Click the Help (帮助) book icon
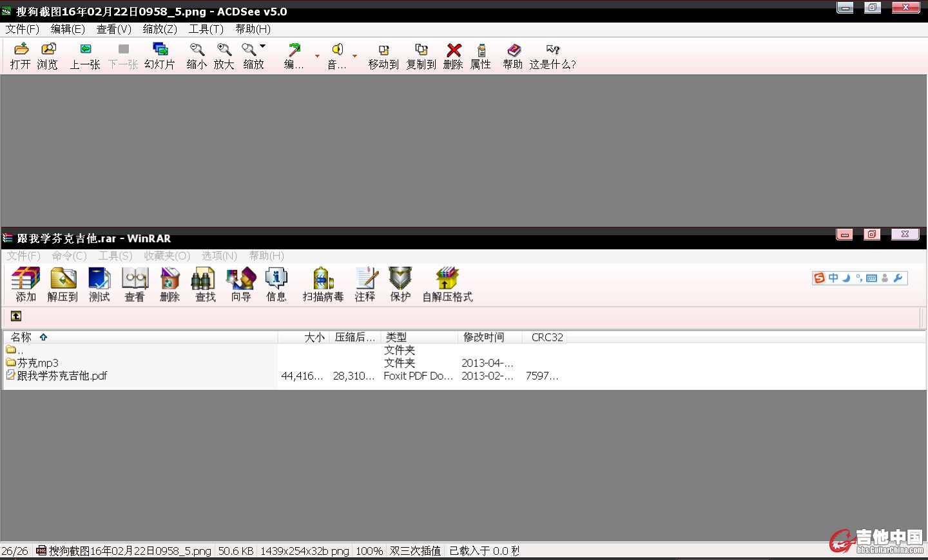Image resolution: width=928 pixels, height=560 pixels. [x=514, y=50]
